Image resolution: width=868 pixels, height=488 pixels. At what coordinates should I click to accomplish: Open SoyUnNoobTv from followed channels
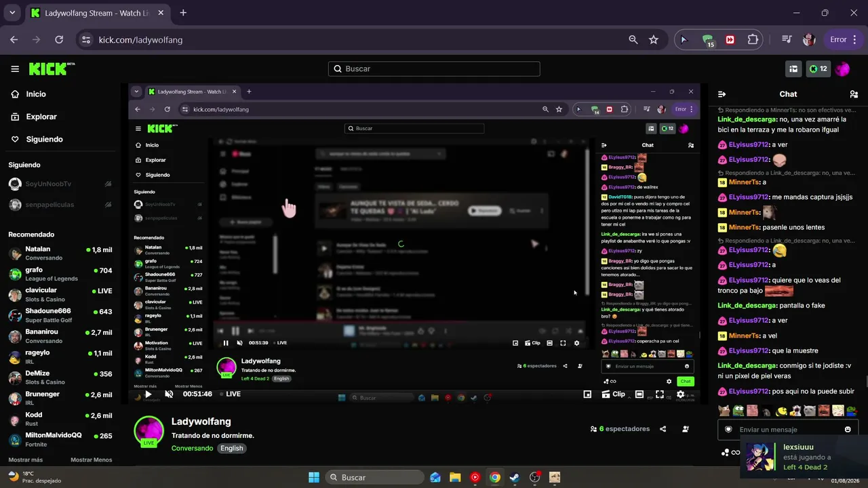[x=60, y=184]
